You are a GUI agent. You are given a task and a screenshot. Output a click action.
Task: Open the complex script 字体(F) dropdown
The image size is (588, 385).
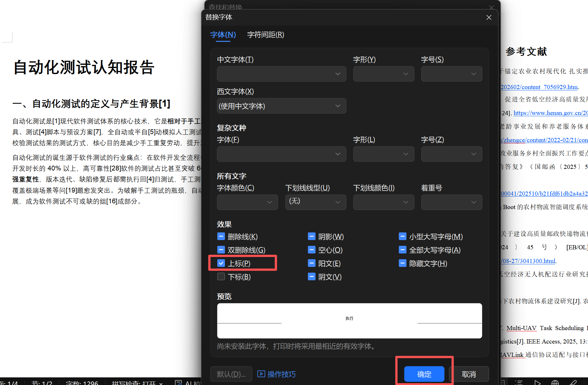281,154
